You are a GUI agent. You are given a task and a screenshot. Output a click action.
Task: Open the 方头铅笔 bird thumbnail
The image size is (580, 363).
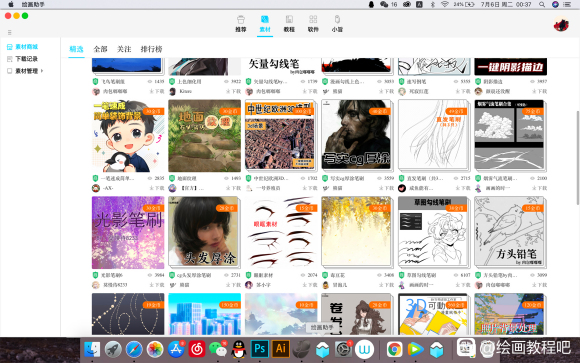[x=510, y=232]
